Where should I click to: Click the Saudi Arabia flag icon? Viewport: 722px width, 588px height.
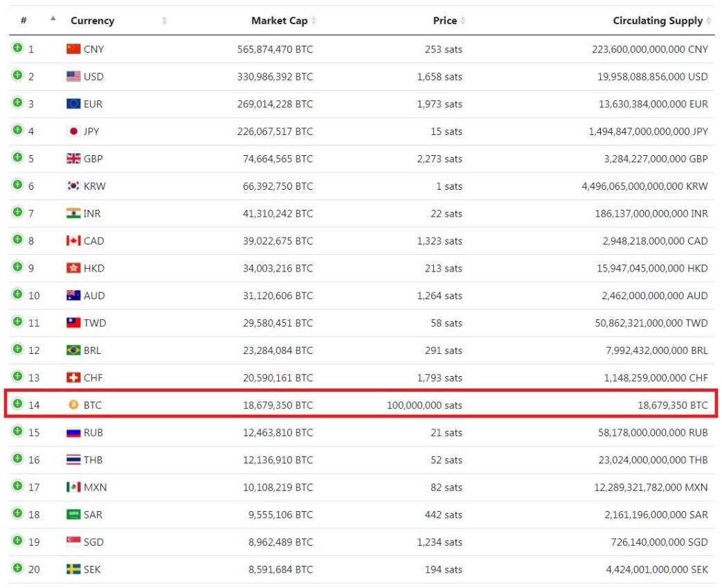(x=73, y=515)
